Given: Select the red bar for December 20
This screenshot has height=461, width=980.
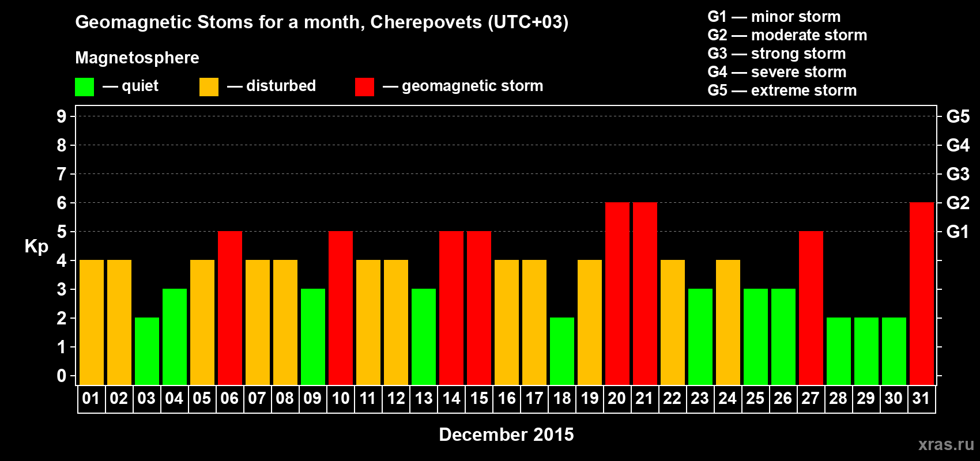Looking at the screenshot, I should point(617,293).
